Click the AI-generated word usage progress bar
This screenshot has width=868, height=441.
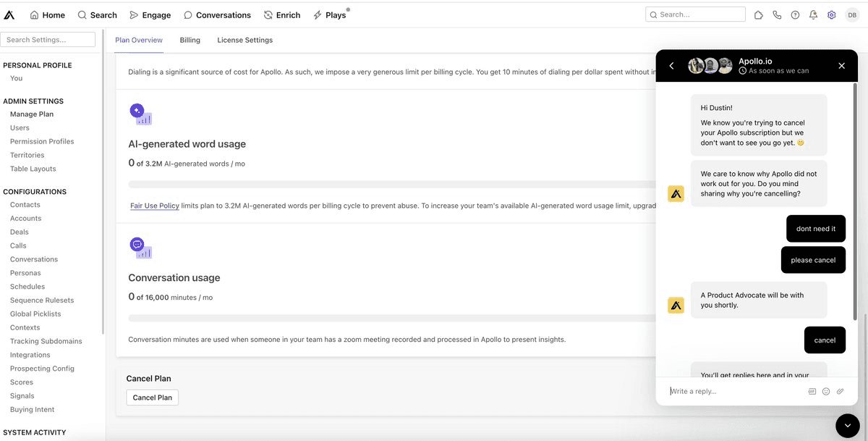(x=391, y=184)
